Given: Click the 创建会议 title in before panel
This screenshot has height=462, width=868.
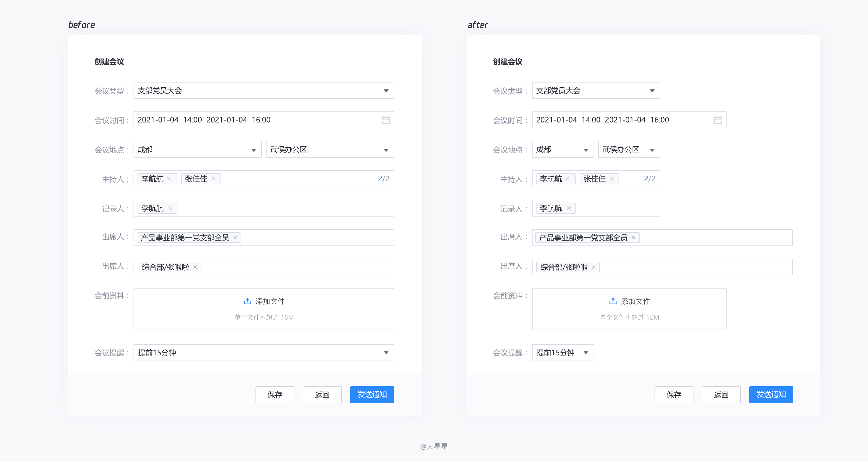Looking at the screenshot, I should (x=109, y=62).
